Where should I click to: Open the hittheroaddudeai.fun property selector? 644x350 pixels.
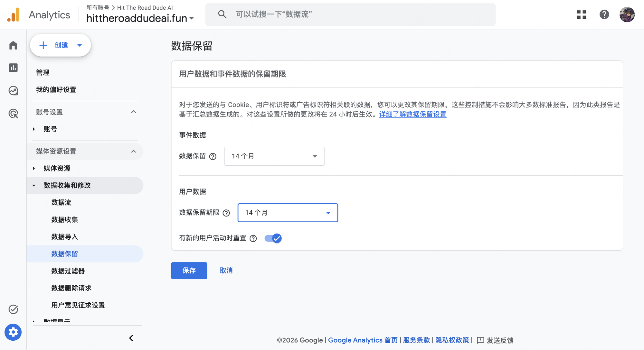point(140,18)
